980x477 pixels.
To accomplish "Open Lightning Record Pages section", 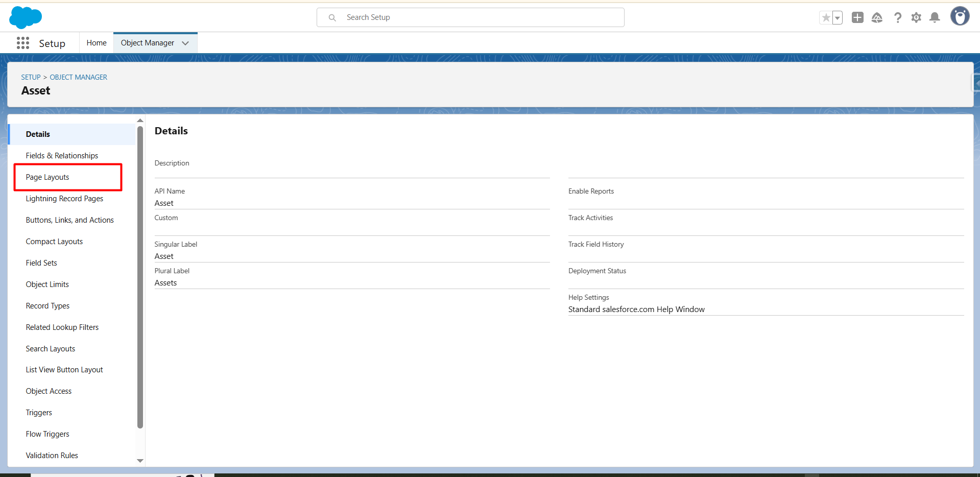I will click(64, 199).
